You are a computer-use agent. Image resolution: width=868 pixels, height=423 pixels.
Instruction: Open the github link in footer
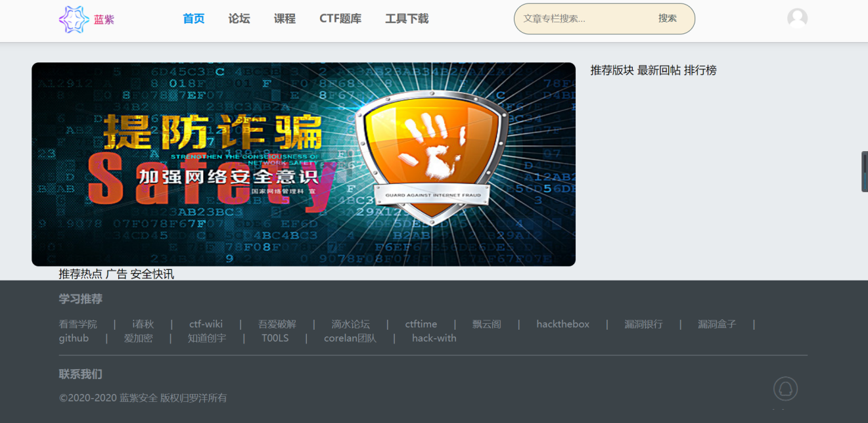coord(74,338)
